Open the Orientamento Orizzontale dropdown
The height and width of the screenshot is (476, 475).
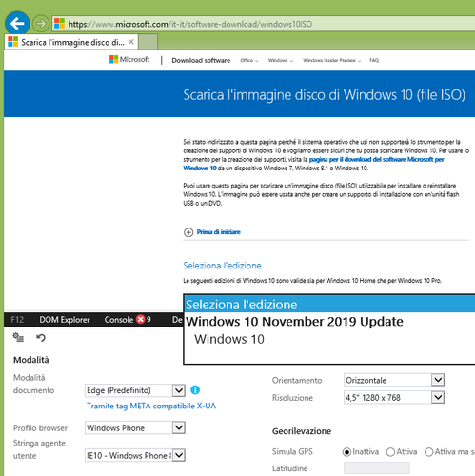point(394,380)
